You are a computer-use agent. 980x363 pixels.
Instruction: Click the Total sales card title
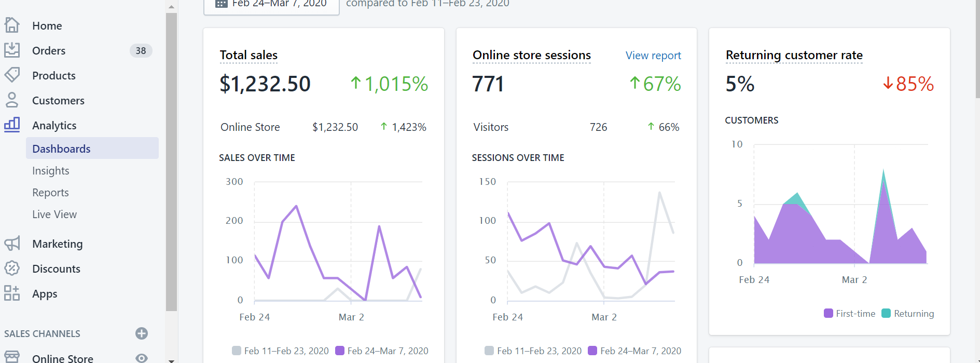point(249,55)
